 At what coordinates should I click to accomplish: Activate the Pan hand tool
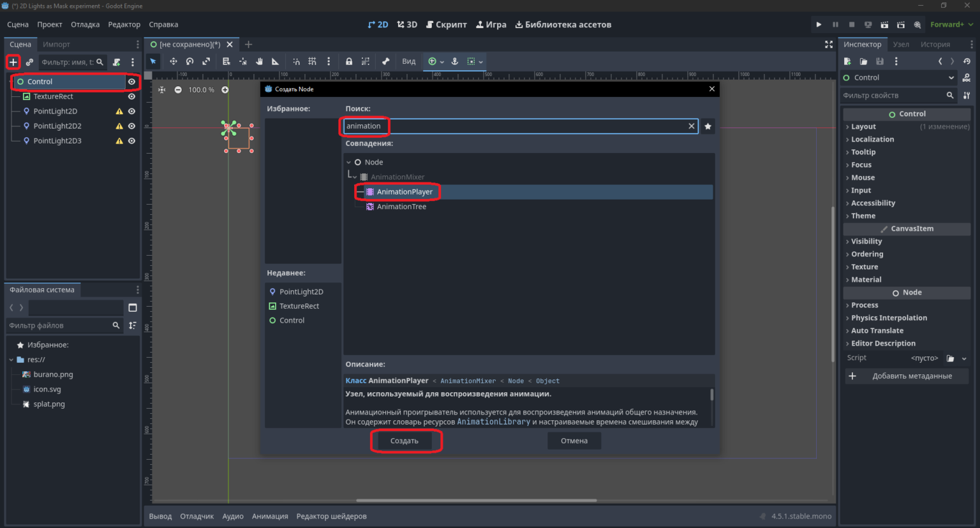click(259, 62)
